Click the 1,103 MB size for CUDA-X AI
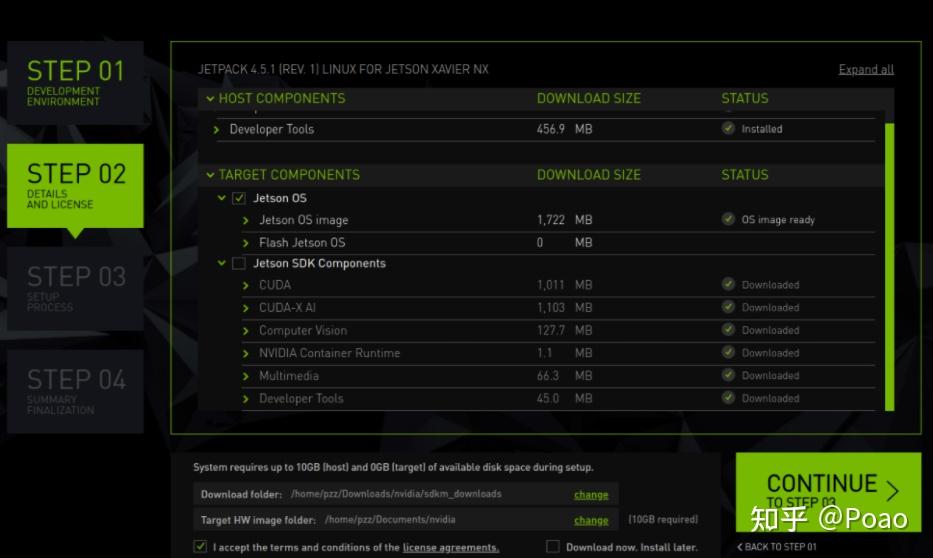The image size is (933, 558). tap(564, 308)
